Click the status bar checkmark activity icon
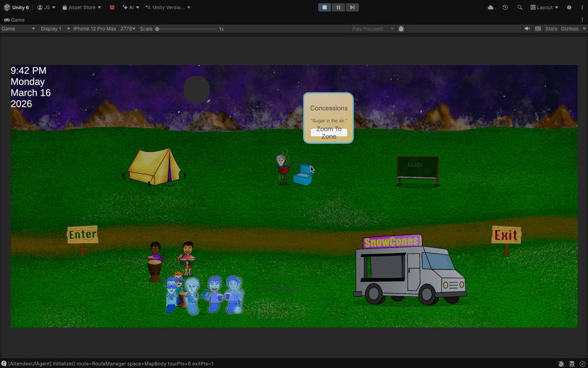The height and width of the screenshot is (368, 588). (582, 363)
